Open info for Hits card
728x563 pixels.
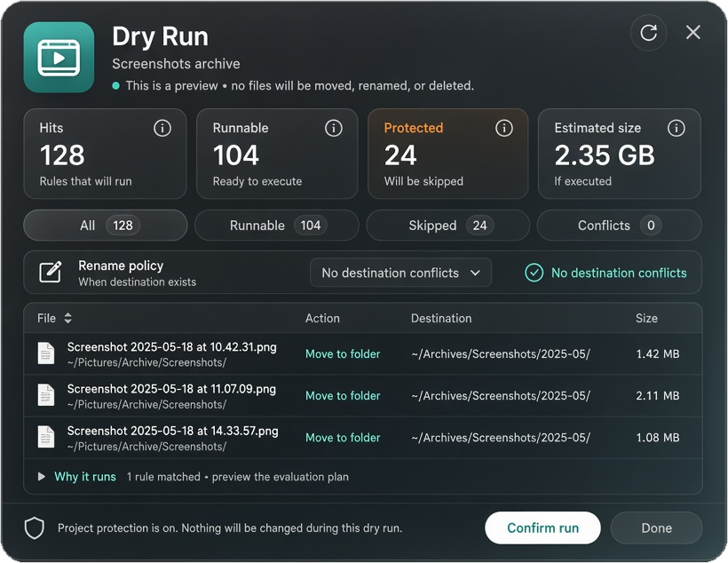pyautogui.click(x=162, y=128)
